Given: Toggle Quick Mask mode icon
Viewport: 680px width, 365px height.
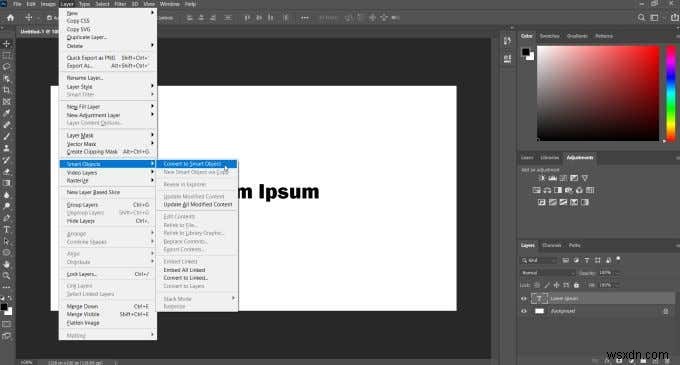Looking at the screenshot, I should click(7, 324).
